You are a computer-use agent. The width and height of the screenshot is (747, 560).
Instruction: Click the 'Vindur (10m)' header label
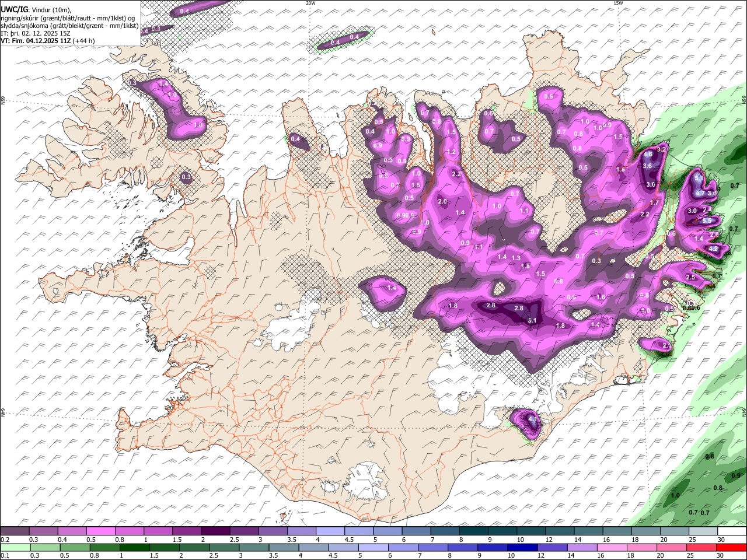tap(51, 10)
